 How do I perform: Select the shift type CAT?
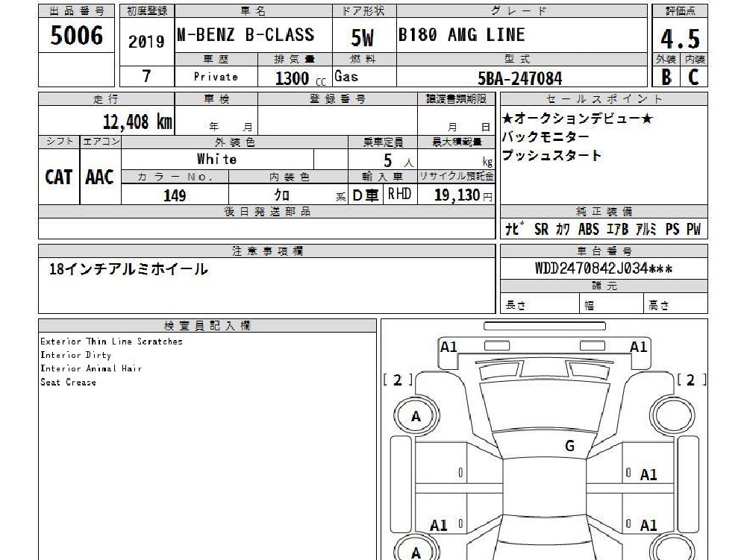coord(59,177)
